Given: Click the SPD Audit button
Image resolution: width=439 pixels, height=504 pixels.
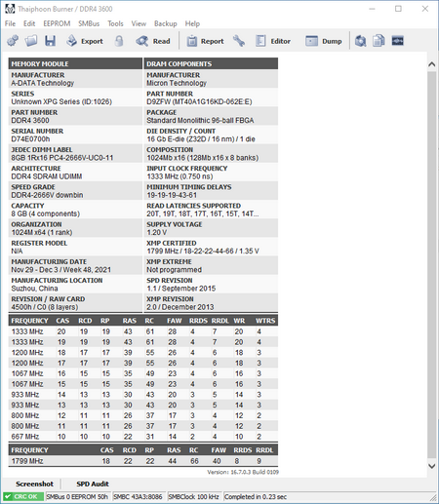Looking at the screenshot, I should [93, 484].
